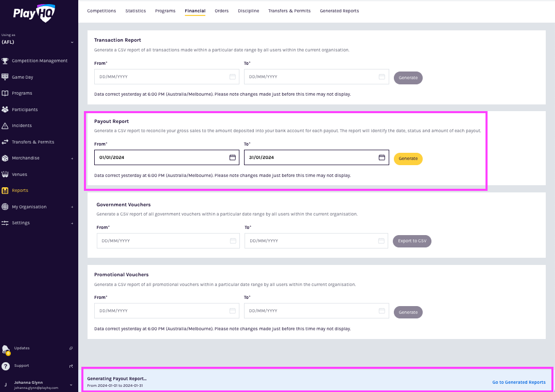Image resolution: width=555 pixels, height=392 pixels.
Task: Click Generate button for Payout Report
Action: (x=408, y=158)
